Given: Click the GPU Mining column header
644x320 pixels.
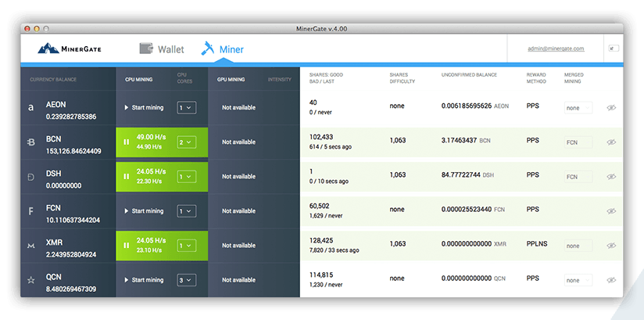Looking at the screenshot, I should (x=231, y=79).
